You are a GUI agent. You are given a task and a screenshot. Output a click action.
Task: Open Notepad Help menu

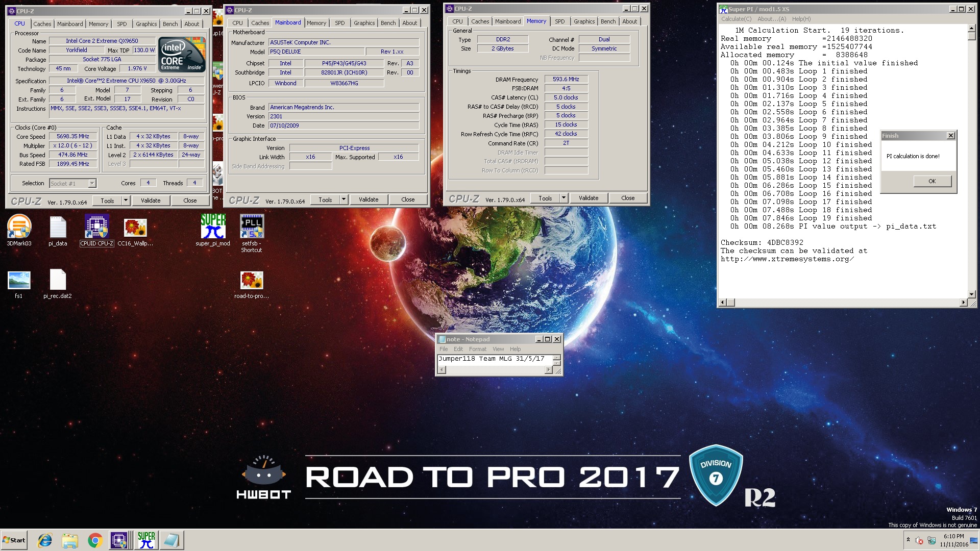(516, 349)
